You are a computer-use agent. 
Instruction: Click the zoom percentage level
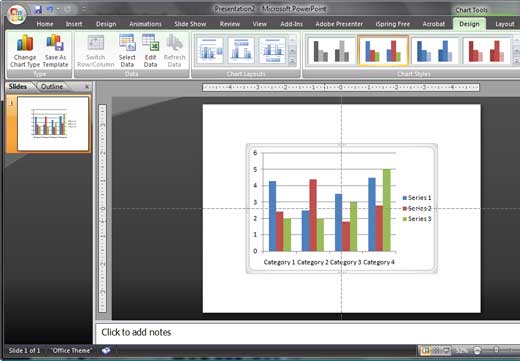pos(462,351)
